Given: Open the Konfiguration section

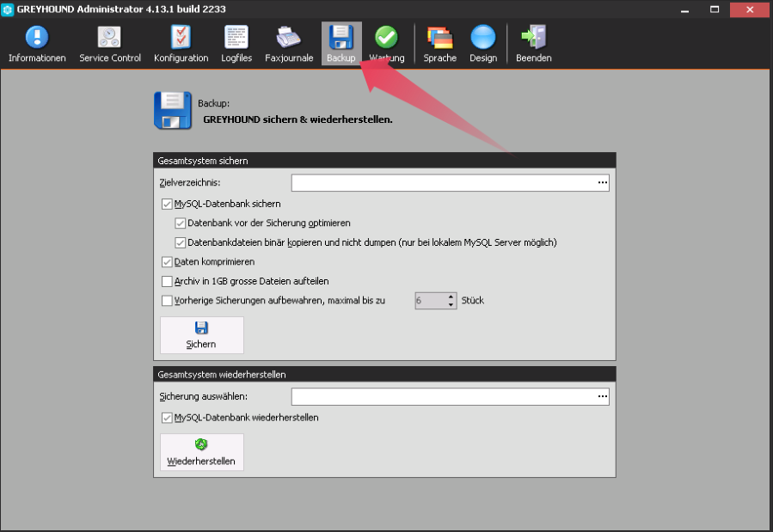Looking at the screenshot, I should click(181, 44).
